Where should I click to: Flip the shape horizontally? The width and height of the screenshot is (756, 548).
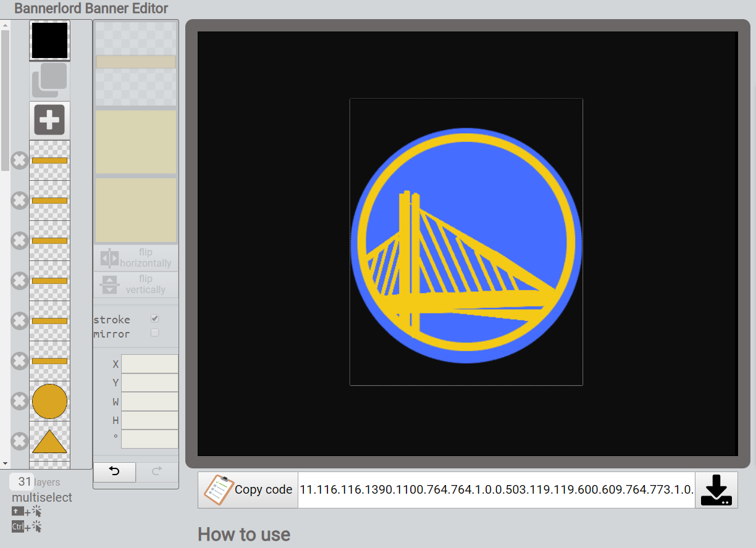click(x=136, y=258)
